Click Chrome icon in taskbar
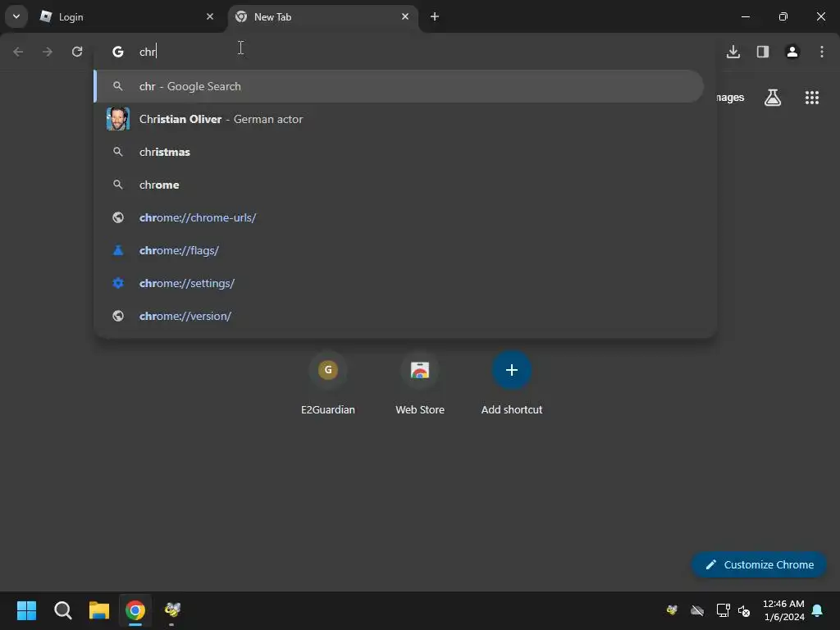840x630 pixels. (135, 610)
